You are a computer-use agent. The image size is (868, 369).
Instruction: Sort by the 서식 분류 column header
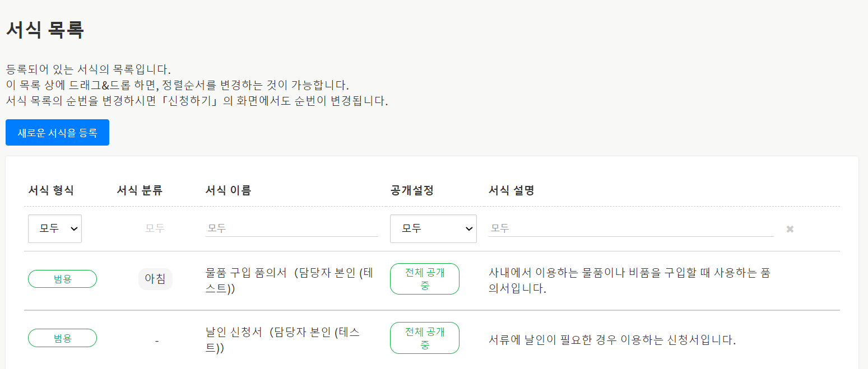[x=140, y=190]
